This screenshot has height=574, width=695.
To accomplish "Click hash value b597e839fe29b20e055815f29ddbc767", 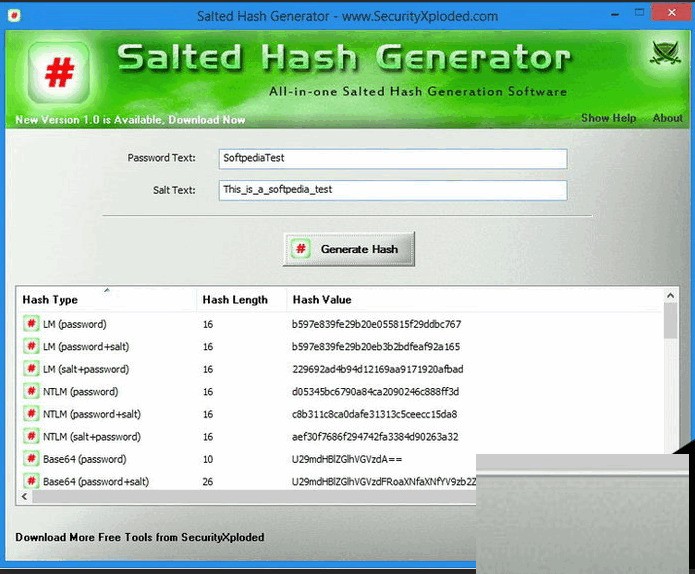I will click(x=376, y=324).
